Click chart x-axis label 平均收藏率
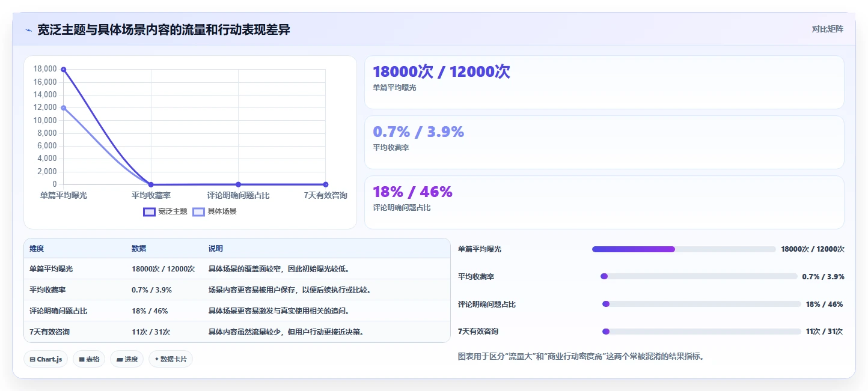Image resolution: width=868 pixels, height=391 pixels. [151, 195]
